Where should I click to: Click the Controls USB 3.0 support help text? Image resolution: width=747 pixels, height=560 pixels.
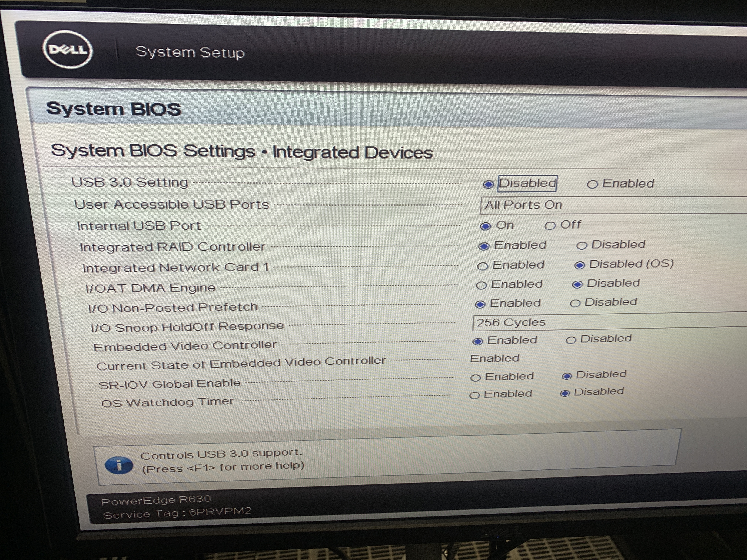[221, 454]
